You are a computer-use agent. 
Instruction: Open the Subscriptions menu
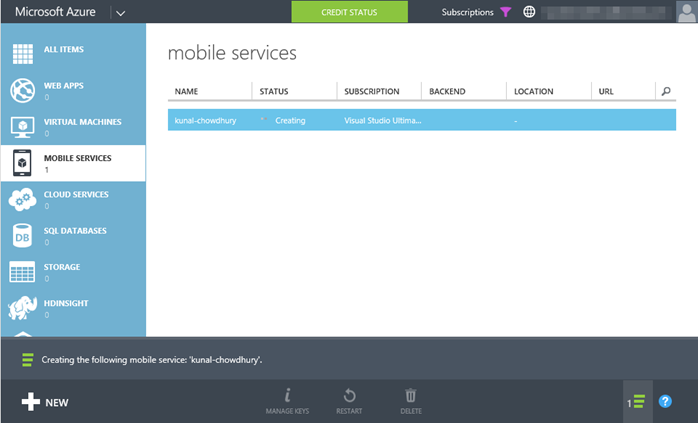click(467, 12)
